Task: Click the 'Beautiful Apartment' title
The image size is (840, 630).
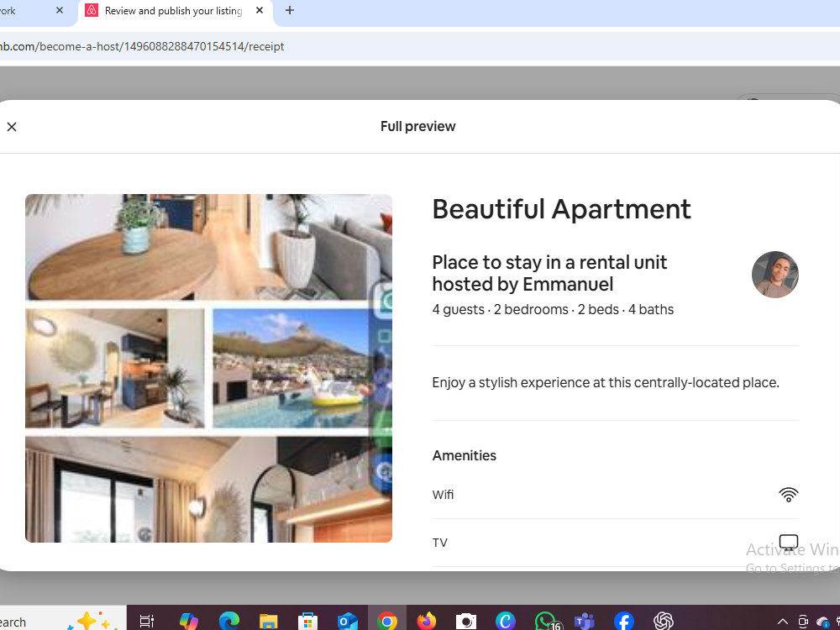Action: 561,209
